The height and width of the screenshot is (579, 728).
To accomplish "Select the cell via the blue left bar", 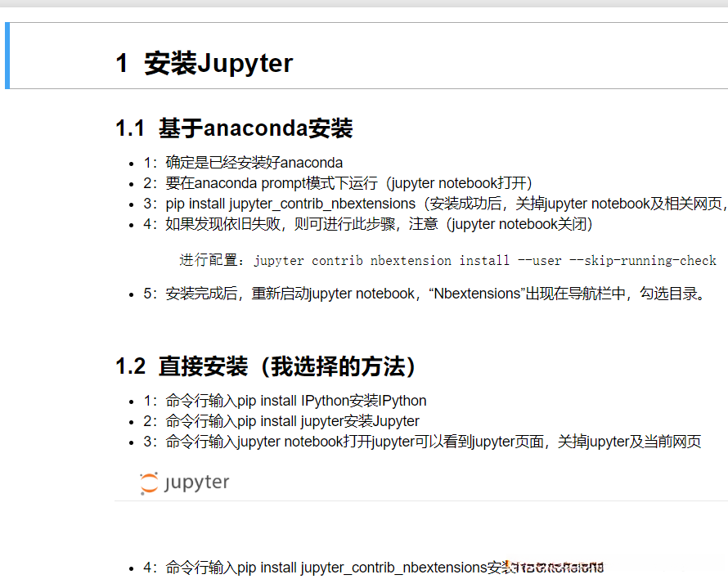I will point(7,56).
